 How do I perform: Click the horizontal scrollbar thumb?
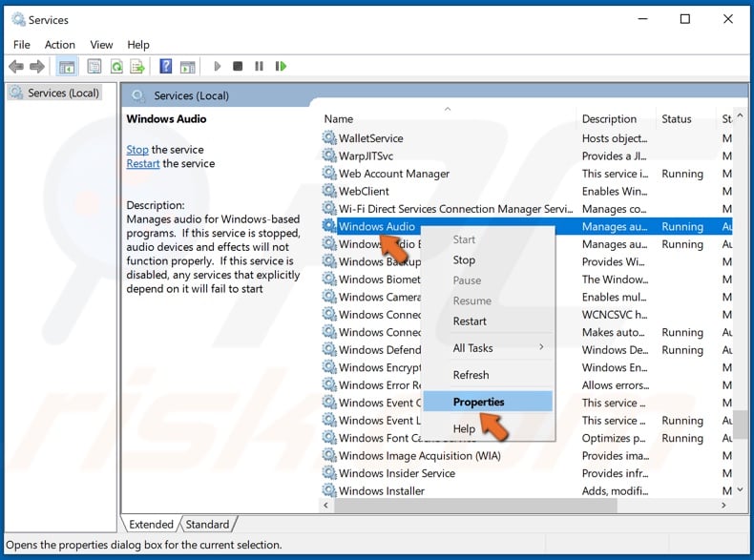click(475, 506)
